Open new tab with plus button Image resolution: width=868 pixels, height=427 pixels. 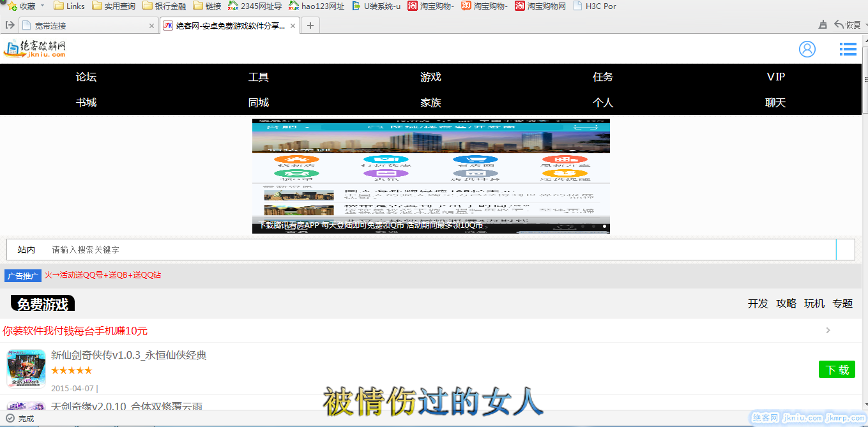pyautogui.click(x=310, y=26)
